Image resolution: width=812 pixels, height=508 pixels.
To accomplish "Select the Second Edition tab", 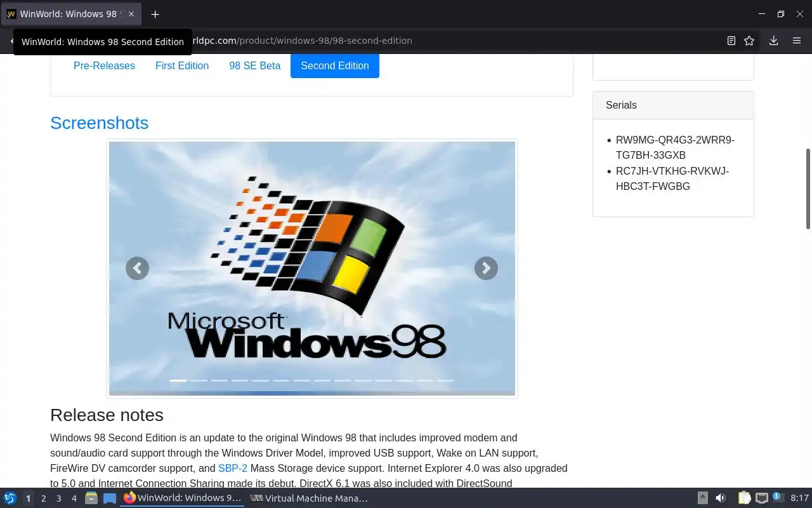I will click(x=335, y=65).
